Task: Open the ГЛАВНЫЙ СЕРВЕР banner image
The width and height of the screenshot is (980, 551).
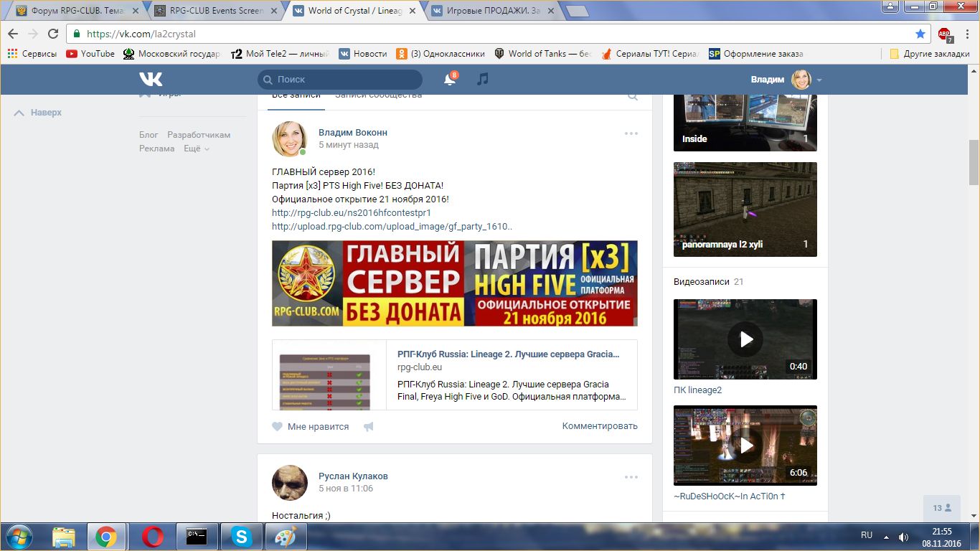Action: pyautogui.click(x=455, y=283)
